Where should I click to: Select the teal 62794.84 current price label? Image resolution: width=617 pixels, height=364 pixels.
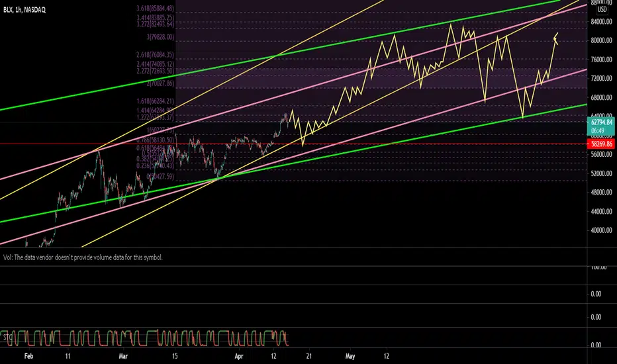click(x=601, y=122)
